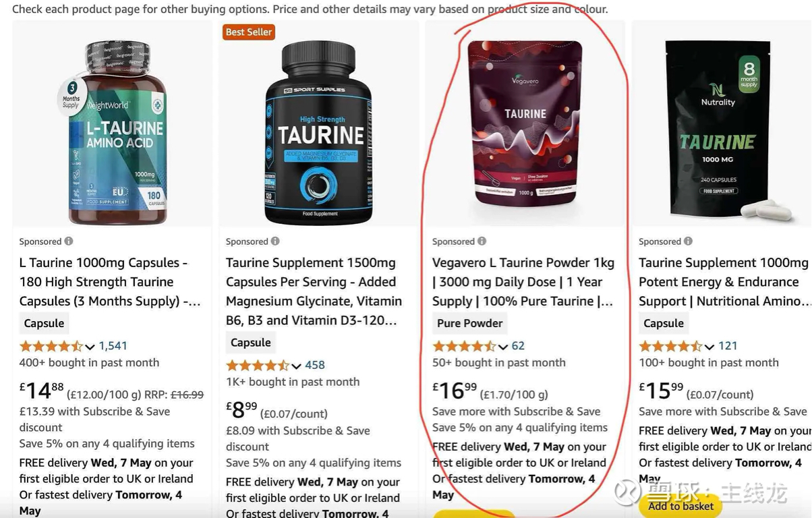Open the L Taurine 1000mg Capsules title link
This screenshot has width=812, height=518.
pos(110,282)
